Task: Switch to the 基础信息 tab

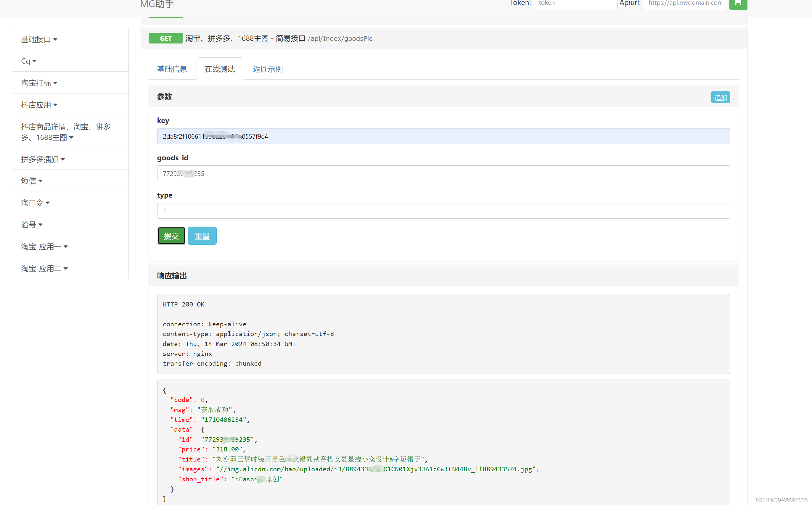Action: coord(172,69)
